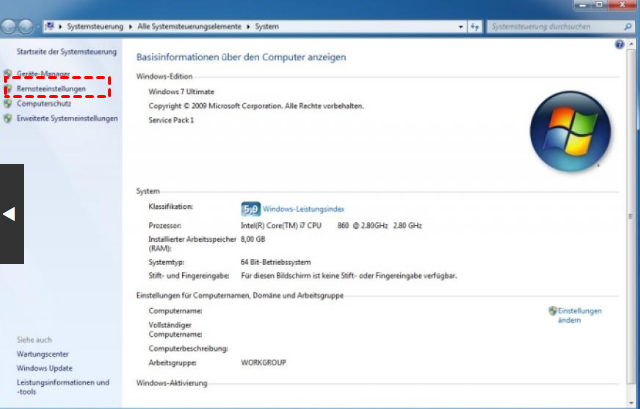Open Leistungsinformationen und -tools link
The height and width of the screenshot is (409, 640).
63,387
